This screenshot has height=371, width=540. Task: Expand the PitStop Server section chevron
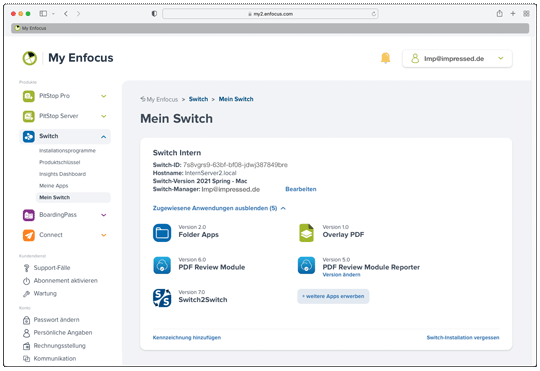pyautogui.click(x=104, y=116)
